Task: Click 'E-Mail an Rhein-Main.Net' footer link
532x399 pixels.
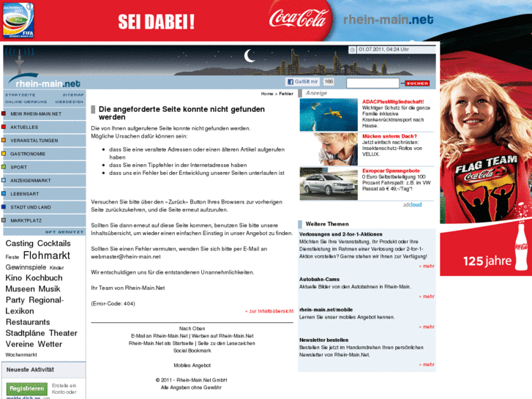Action: click(x=160, y=336)
